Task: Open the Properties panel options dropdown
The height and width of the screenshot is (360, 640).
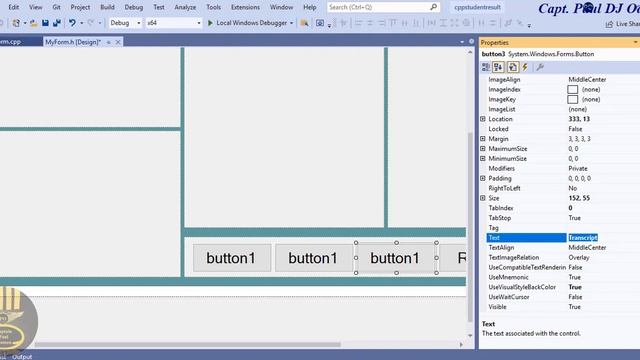Action: click(x=635, y=42)
